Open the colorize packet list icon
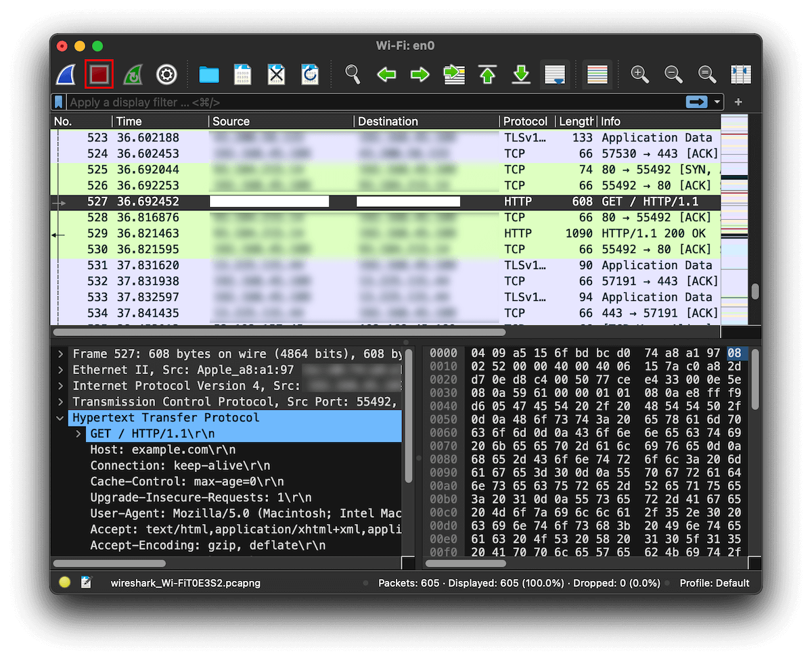Viewport: 812px width, 660px height. [x=597, y=74]
